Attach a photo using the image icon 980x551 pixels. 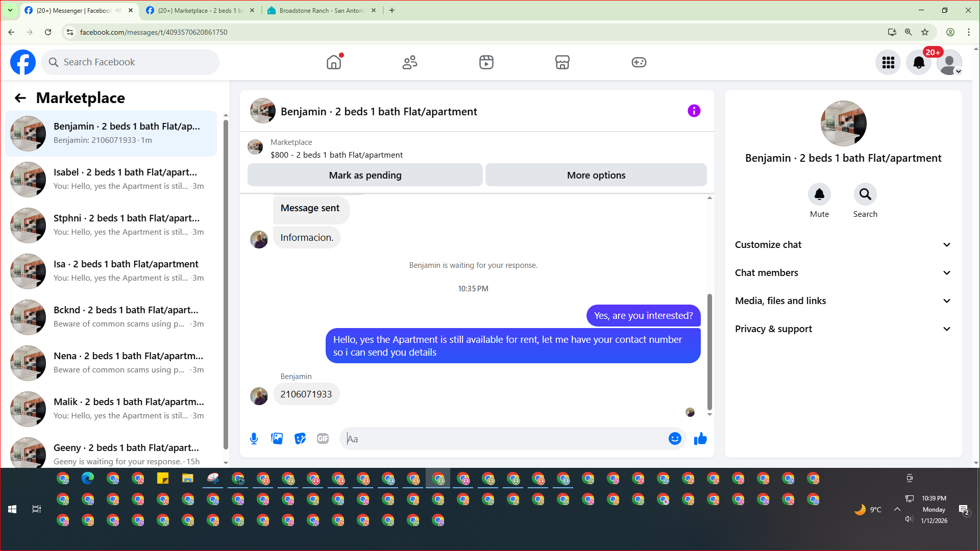277,439
